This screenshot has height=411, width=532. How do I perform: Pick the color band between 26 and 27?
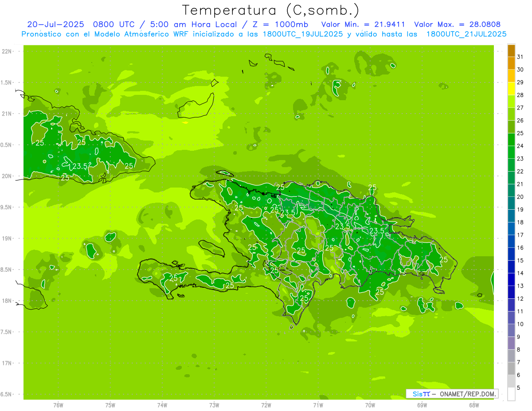(x=511, y=114)
